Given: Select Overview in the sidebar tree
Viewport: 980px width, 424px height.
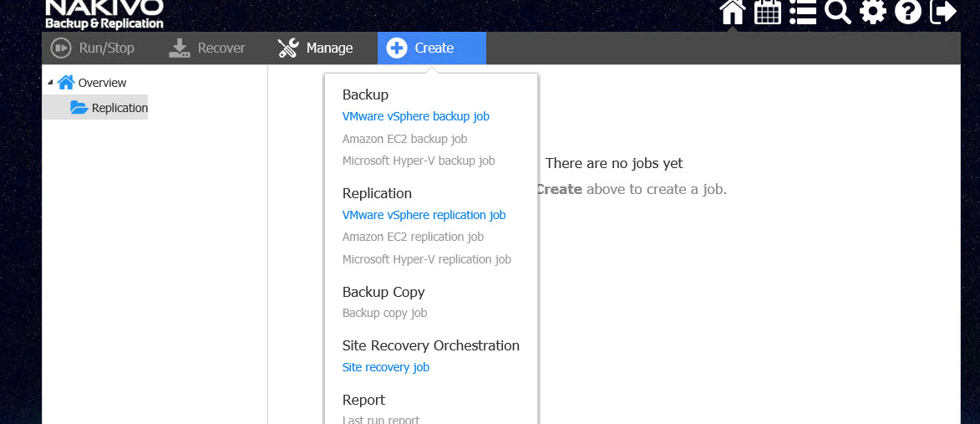Looking at the screenshot, I should pyautogui.click(x=102, y=83).
